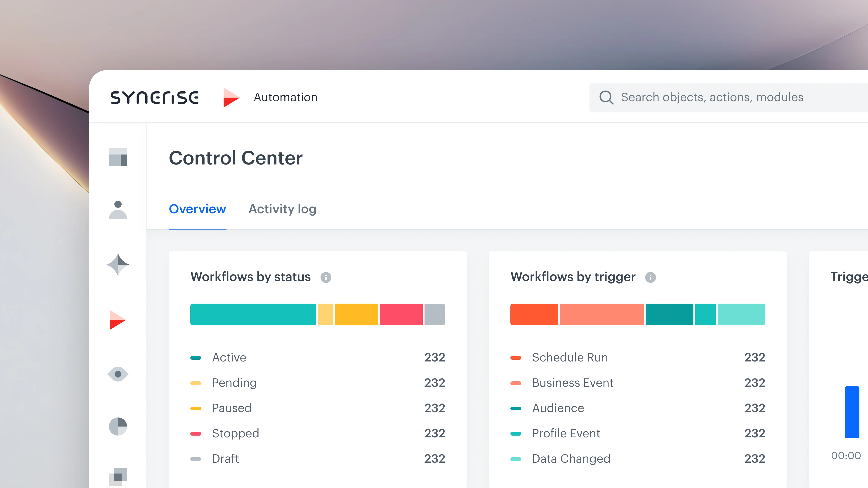Click the pink-red Stopped bar segment
Screen dimensions: 868x488
click(x=401, y=314)
